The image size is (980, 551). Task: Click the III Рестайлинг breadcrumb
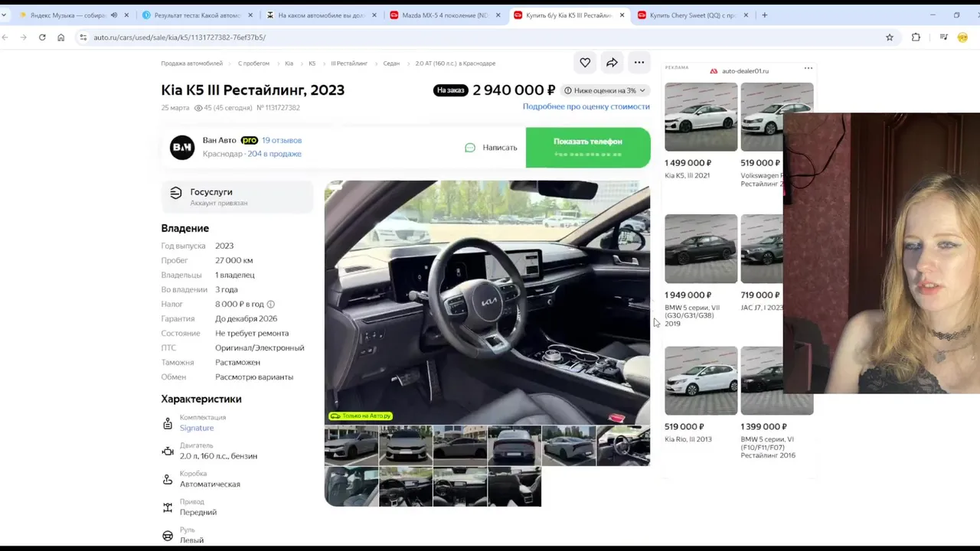point(349,64)
